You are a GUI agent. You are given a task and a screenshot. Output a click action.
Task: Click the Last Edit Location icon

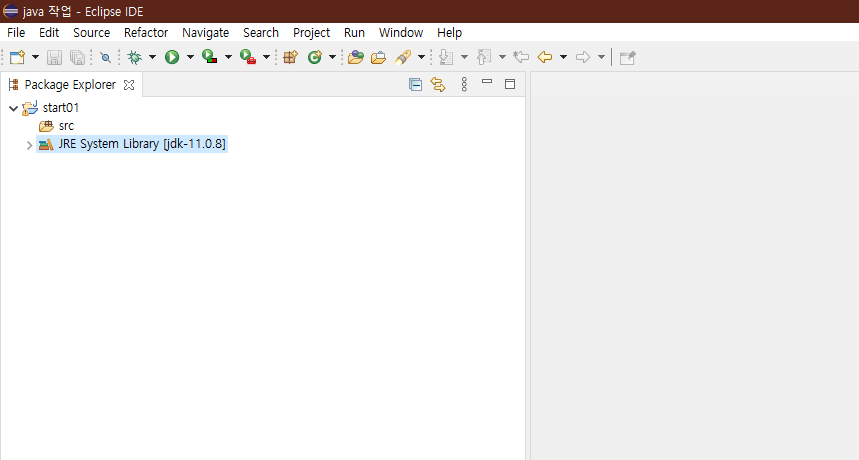point(521,57)
